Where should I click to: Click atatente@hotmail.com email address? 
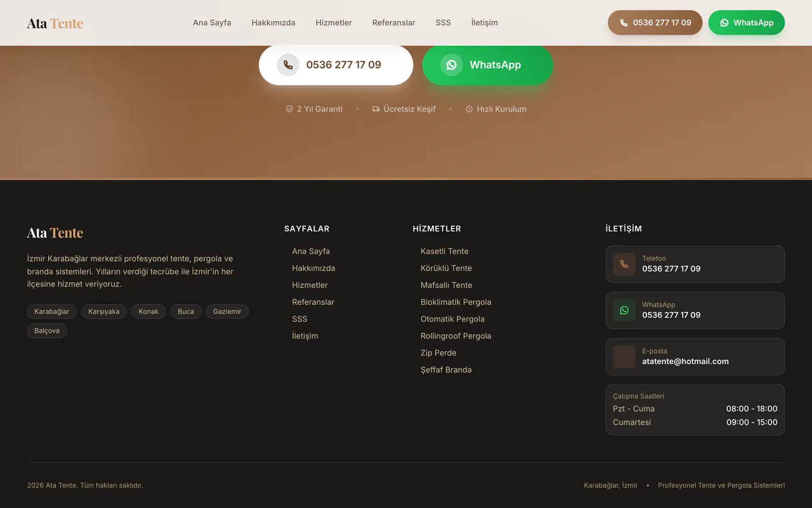pyautogui.click(x=685, y=362)
